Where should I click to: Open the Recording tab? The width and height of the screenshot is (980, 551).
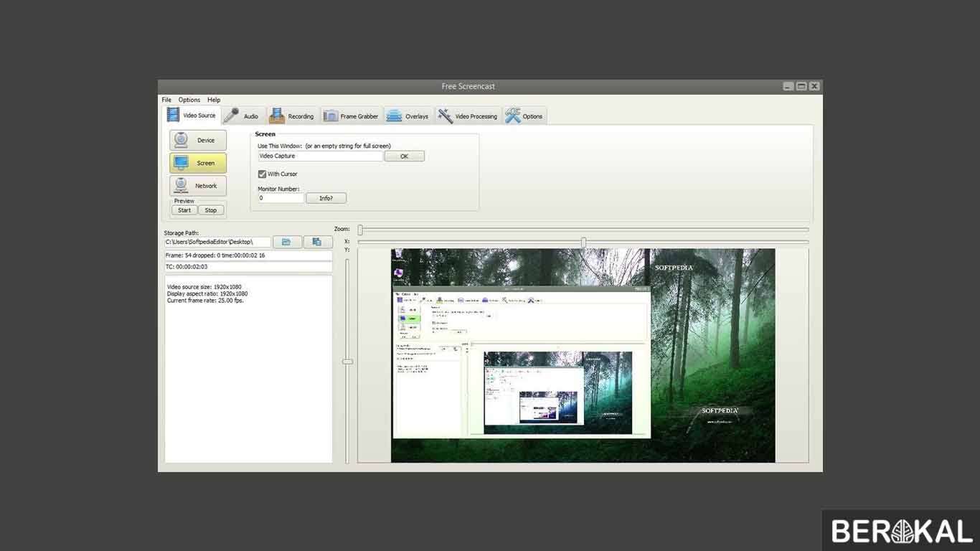pyautogui.click(x=291, y=116)
